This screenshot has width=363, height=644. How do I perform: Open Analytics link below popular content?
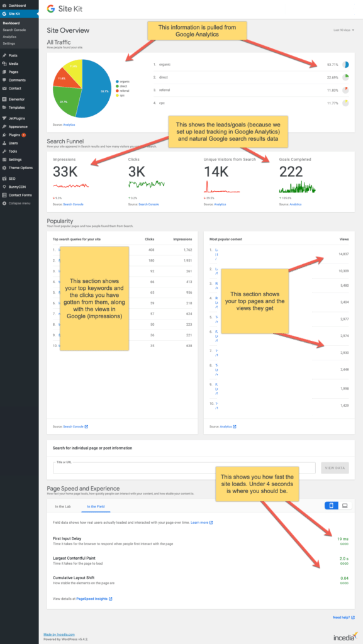tap(228, 426)
